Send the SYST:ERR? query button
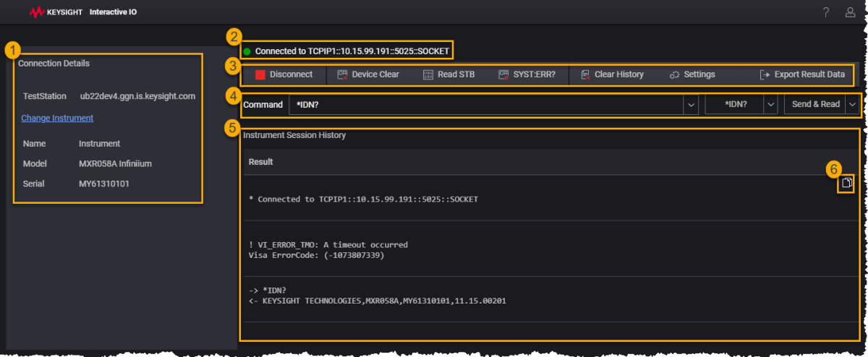Image resolution: width=868 pixels, height=357 pixels. [527, 74]
